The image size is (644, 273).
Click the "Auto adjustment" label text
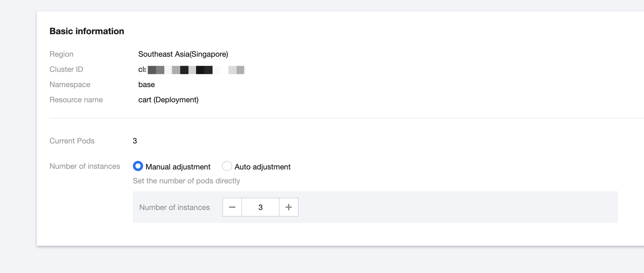coord(262,167)
